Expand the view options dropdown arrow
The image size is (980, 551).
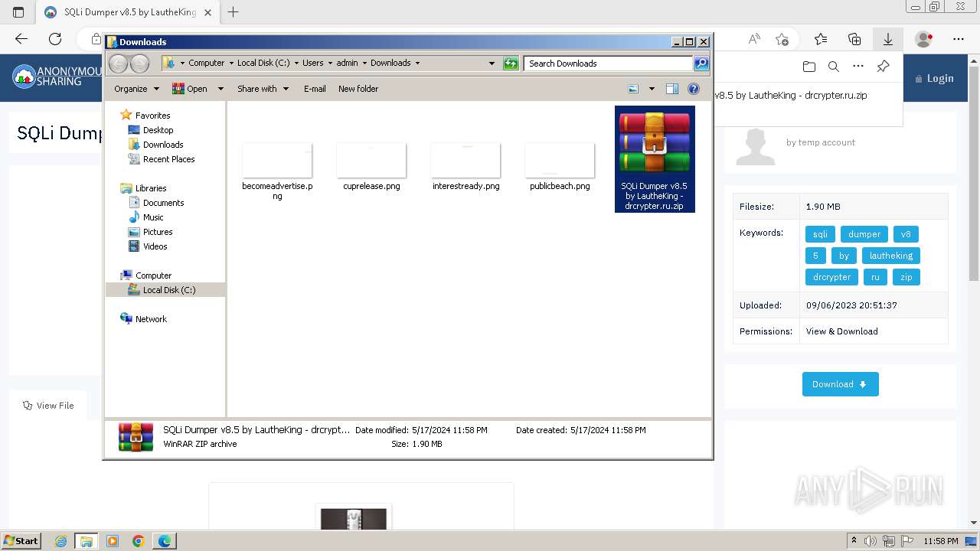[x=652, y=89]
